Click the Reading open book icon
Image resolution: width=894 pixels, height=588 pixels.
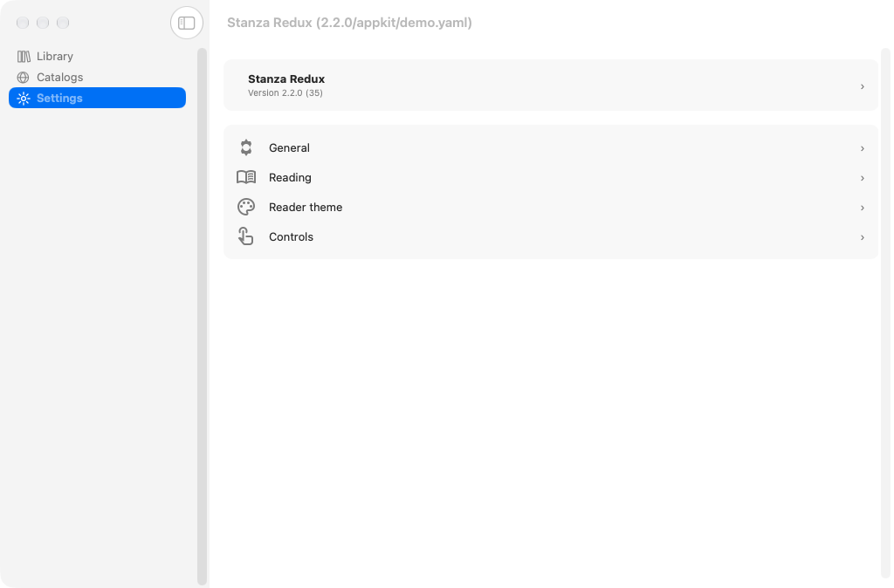pos(245,177)
